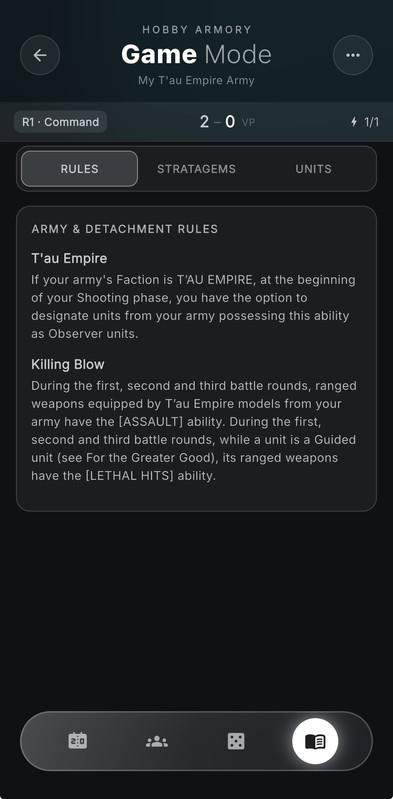Select the open book rules icon
This screenshot has height=799, width=393.
pos(315,741)
